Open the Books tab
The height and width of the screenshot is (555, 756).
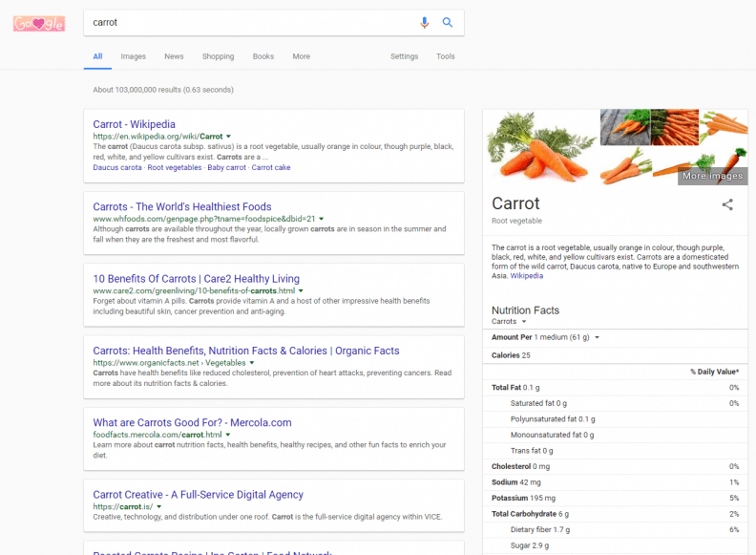click(x=263, y=56)
